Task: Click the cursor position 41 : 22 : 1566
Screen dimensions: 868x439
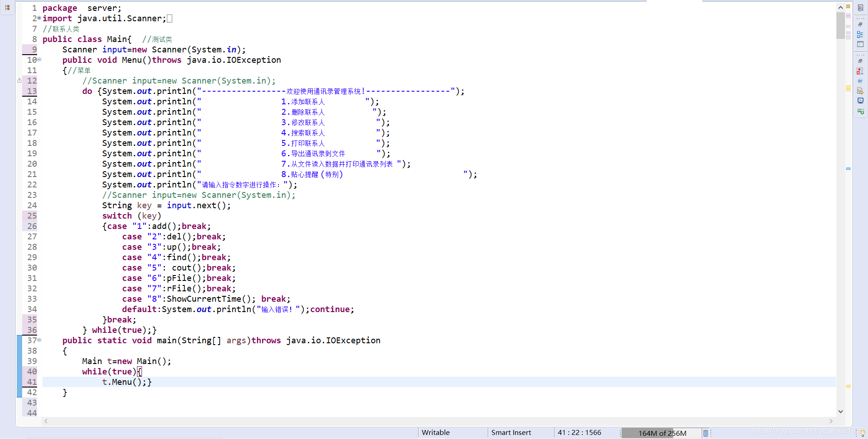Action: [579, 433]
